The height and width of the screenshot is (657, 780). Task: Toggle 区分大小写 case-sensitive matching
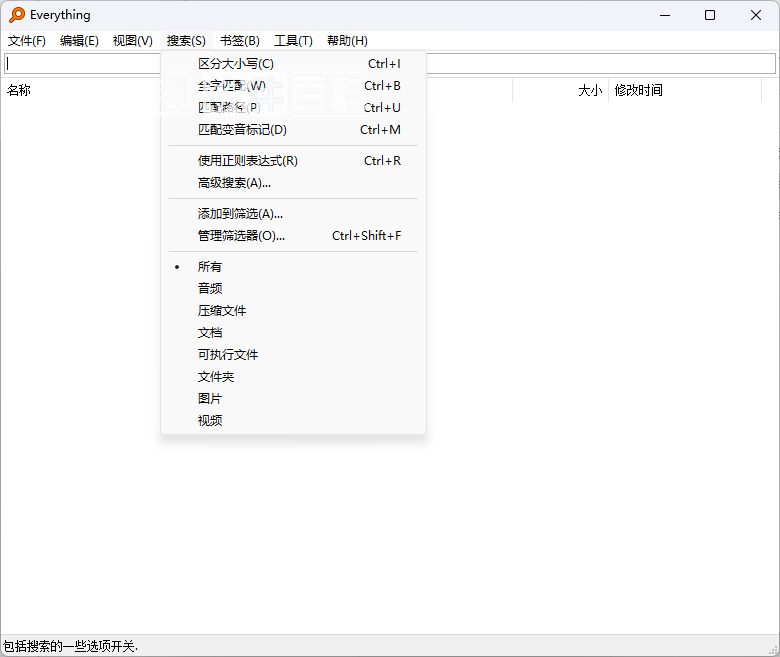pos(236,64)
